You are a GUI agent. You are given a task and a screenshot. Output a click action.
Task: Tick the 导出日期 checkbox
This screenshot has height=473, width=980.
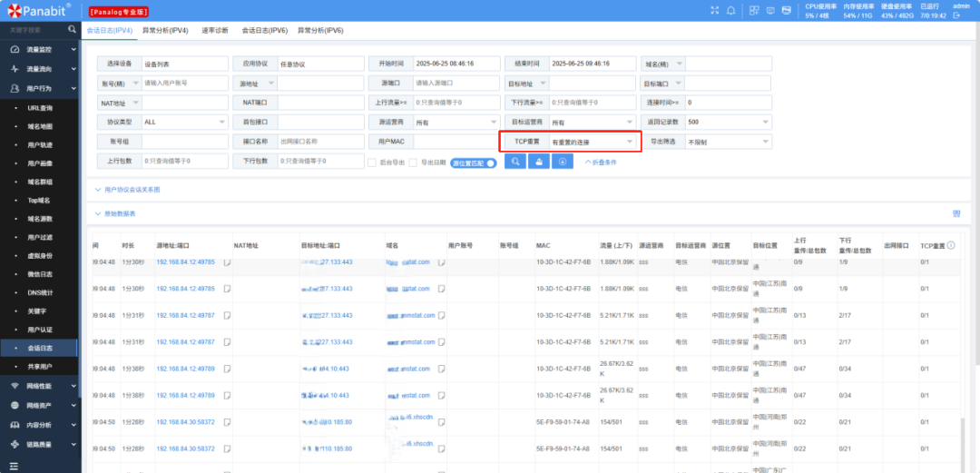pos(413,162)
